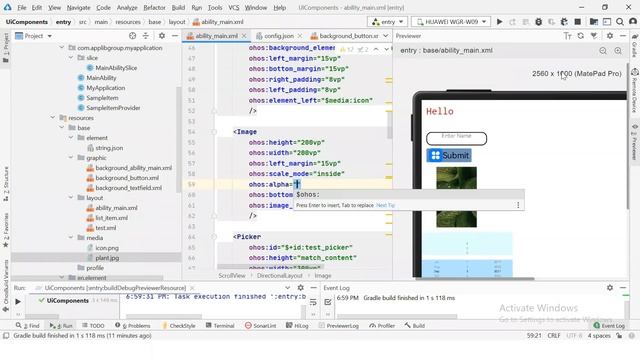This screenshot has width=640, height=360.
Task: Open Event Log settings gear
Action: tap(610, 288)
